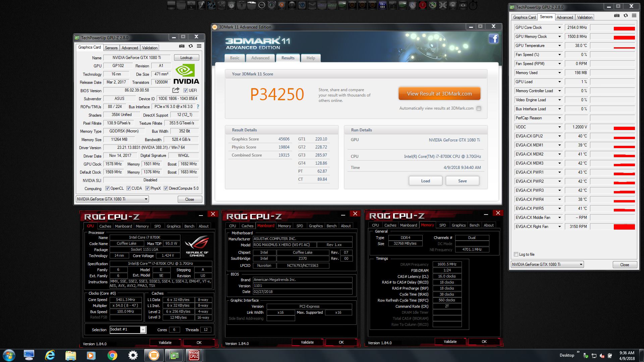Open the Basic tab in 3DMark 11
The image size is (644, 362).
(235, 58)
